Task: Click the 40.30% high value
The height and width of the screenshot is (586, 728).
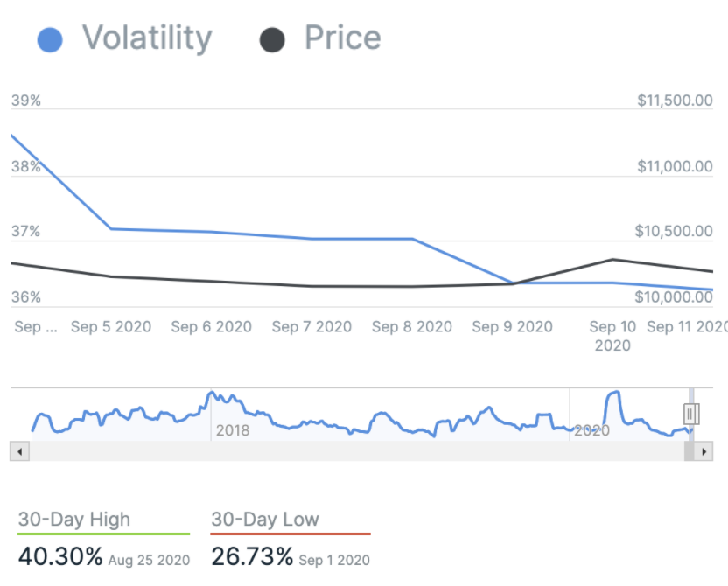Action: pos(60,557)
